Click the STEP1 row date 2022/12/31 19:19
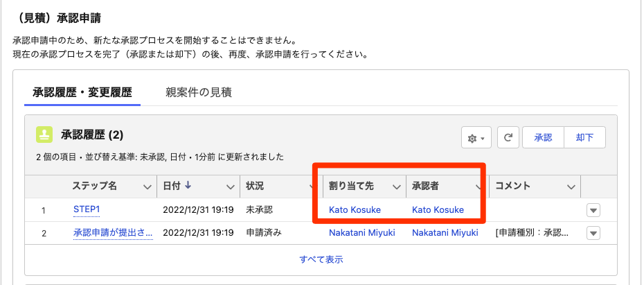644x285 pixels. coord(198,209)
